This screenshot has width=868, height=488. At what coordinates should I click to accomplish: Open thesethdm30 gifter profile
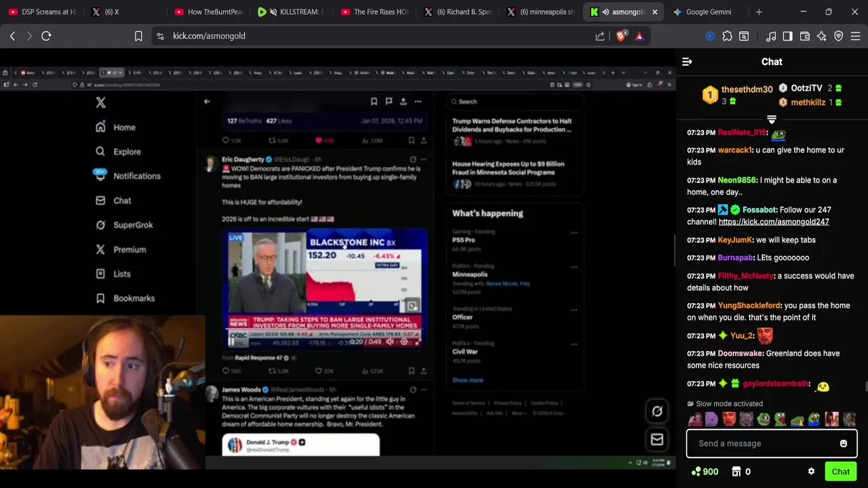pyautogui.click(x=747, y=89)
